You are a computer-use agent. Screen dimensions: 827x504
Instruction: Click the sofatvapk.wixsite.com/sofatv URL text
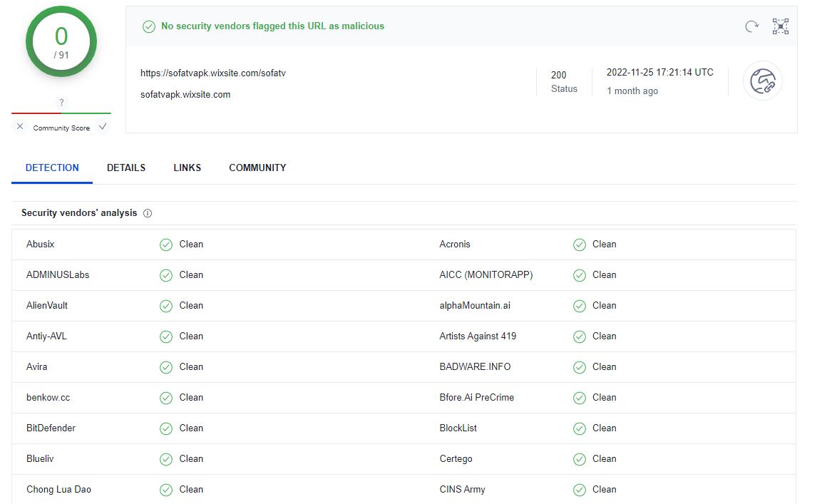click(213, 73)
